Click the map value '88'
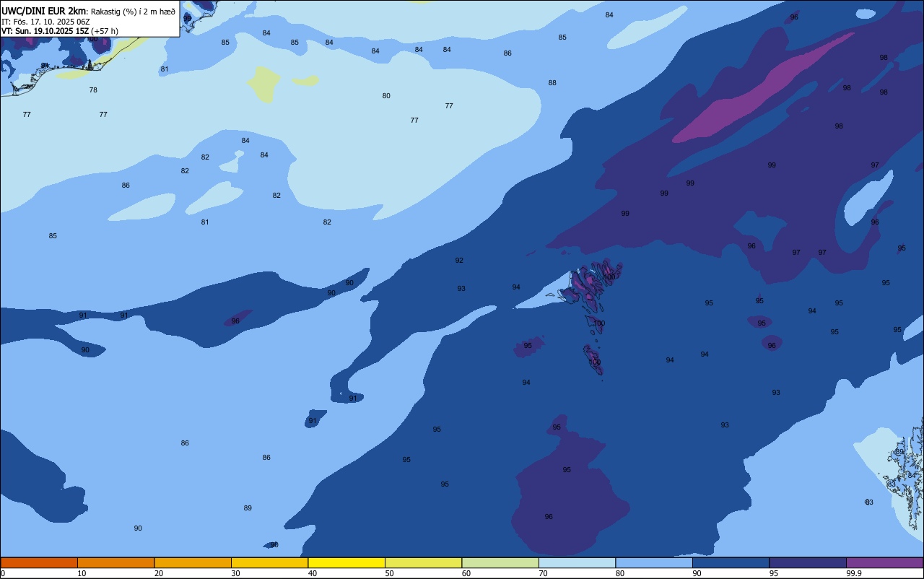Image resolution: width=924 pixels, height=579 pixels. [x=552, y=83]
